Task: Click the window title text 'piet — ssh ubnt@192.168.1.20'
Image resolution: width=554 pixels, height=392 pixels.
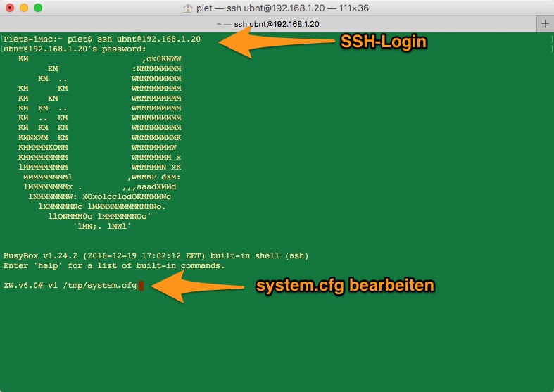Action: coord(260,8)
